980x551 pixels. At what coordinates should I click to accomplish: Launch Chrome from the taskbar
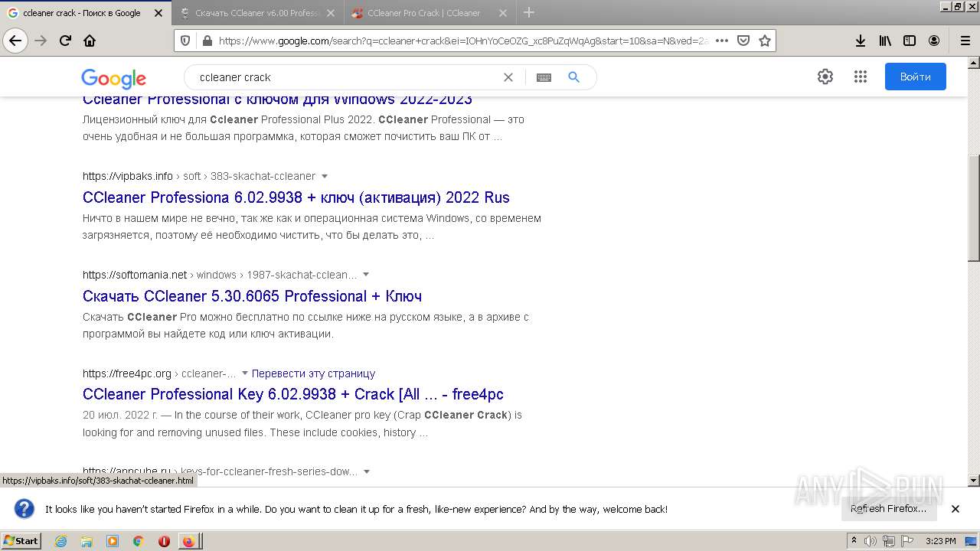click(x=139, y=541)
